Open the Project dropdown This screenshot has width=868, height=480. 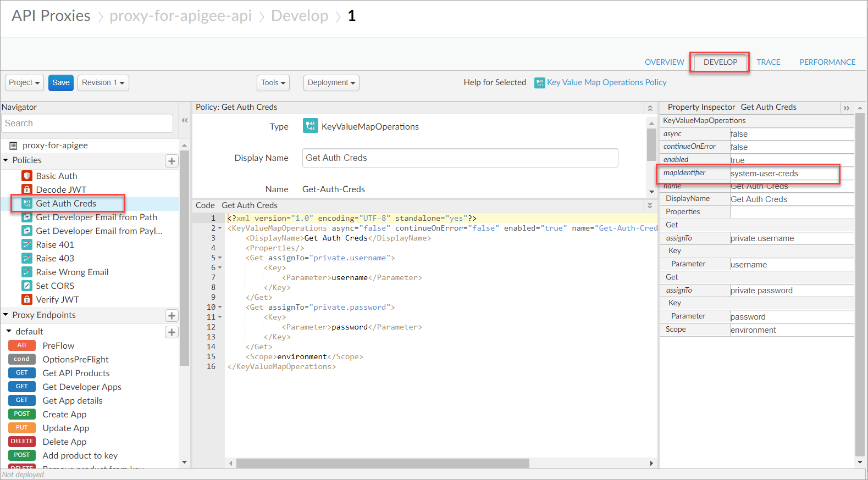25,83
